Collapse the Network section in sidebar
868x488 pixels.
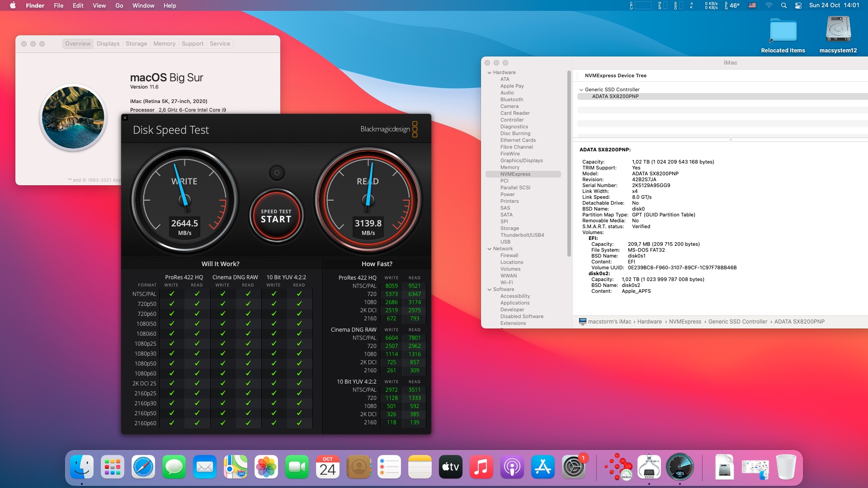[x=490, y=249]
